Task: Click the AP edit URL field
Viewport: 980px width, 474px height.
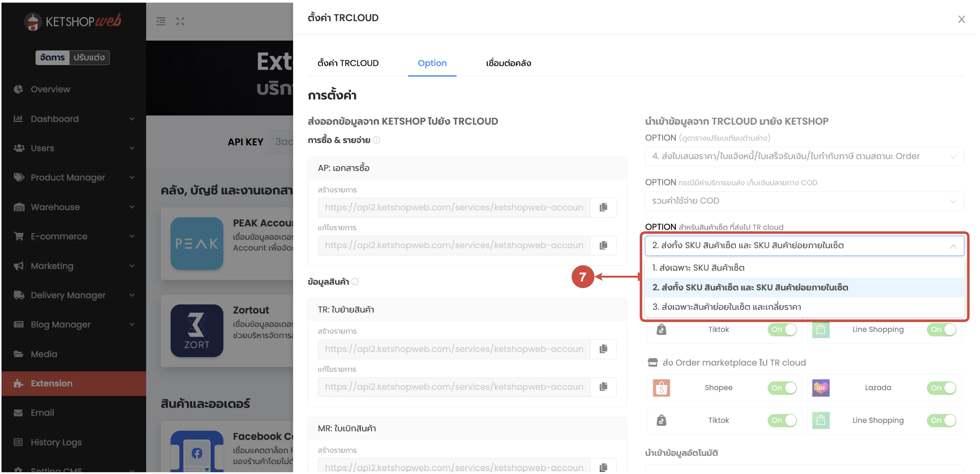Action: point(454,246)
